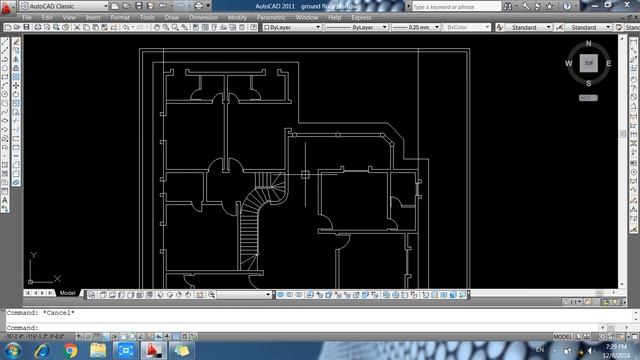Open the AutoCAD Classic workspace dropdown
The image size is (640, 360).
click(64, 6)
